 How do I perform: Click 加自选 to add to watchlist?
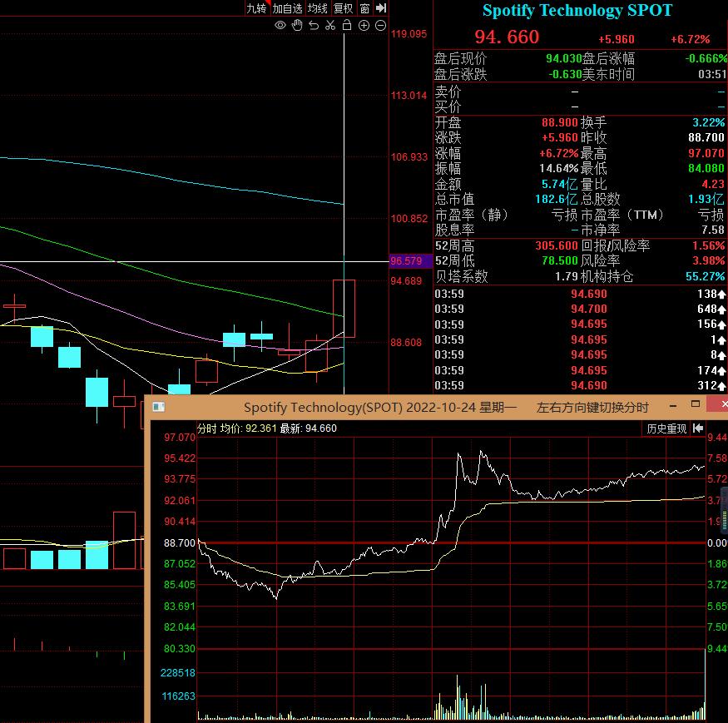[287, 8]
